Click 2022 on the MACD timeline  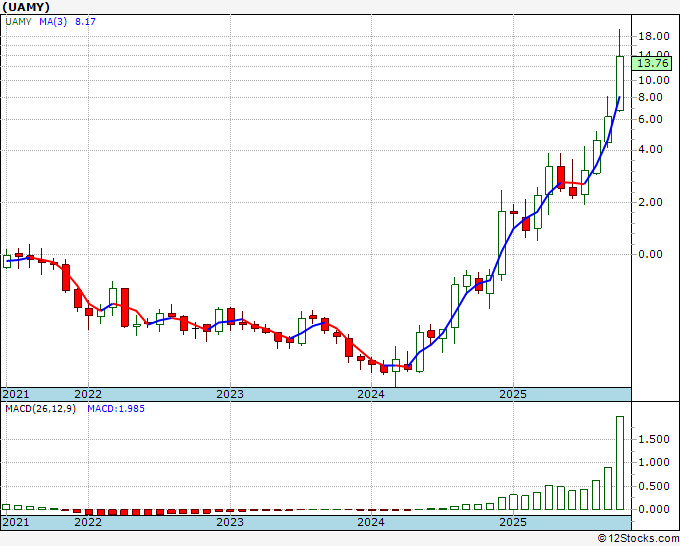(x=88, y=521)
